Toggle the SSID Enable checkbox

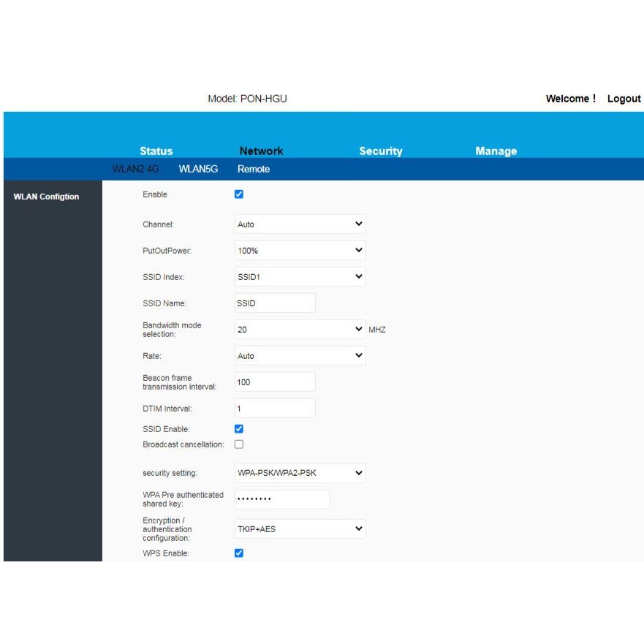tap(238, 429)
